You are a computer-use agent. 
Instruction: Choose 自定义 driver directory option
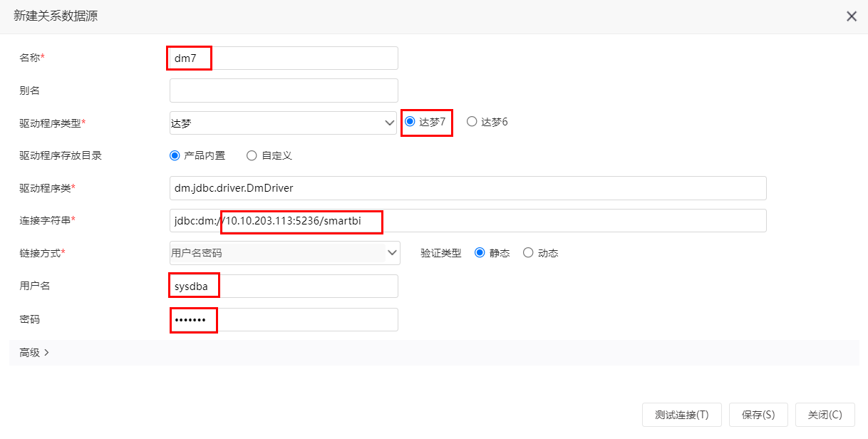coord(252,155)
